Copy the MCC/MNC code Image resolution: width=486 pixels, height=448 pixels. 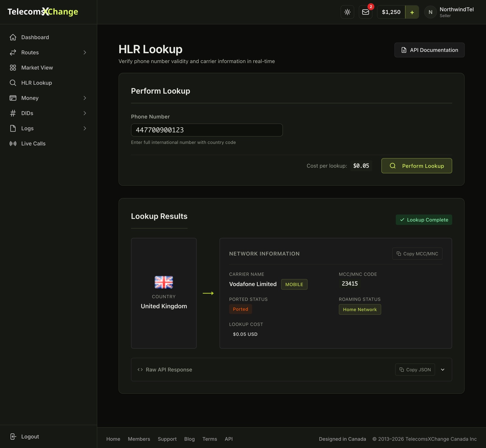point(417,254)
